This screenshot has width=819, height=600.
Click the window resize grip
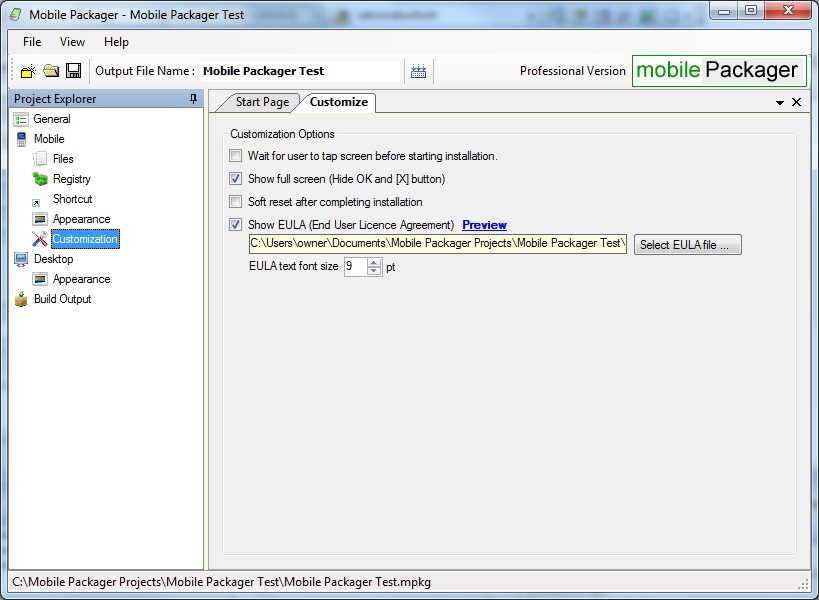(804, 585)
